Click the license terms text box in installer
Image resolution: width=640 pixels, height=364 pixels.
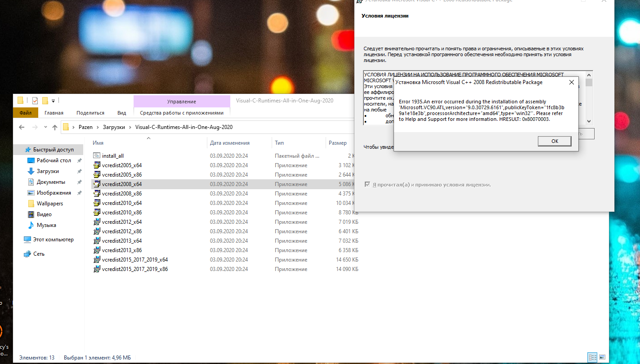pyautogui.click(x=478, y=98)
